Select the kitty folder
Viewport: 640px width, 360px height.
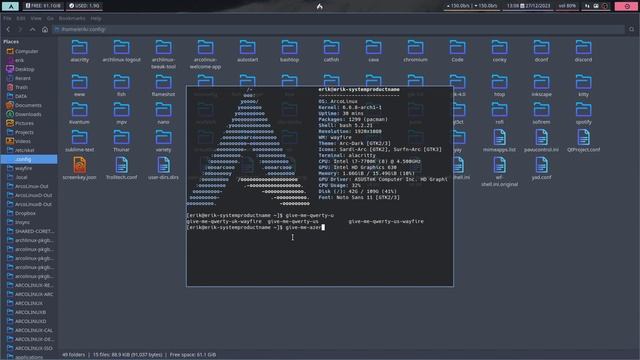click(583, 86)
